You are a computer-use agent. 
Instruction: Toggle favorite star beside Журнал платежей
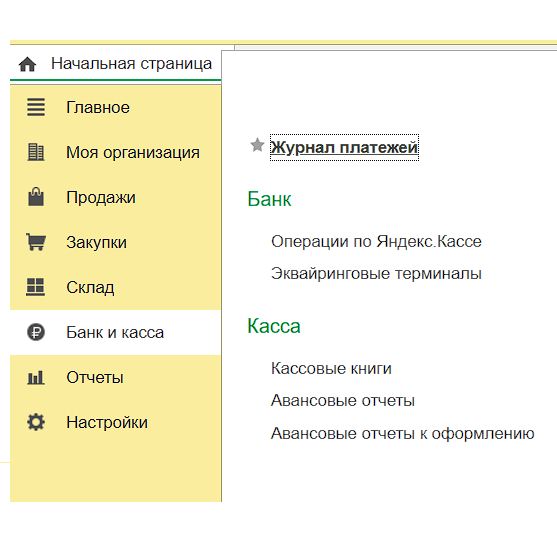pos(257,145)
